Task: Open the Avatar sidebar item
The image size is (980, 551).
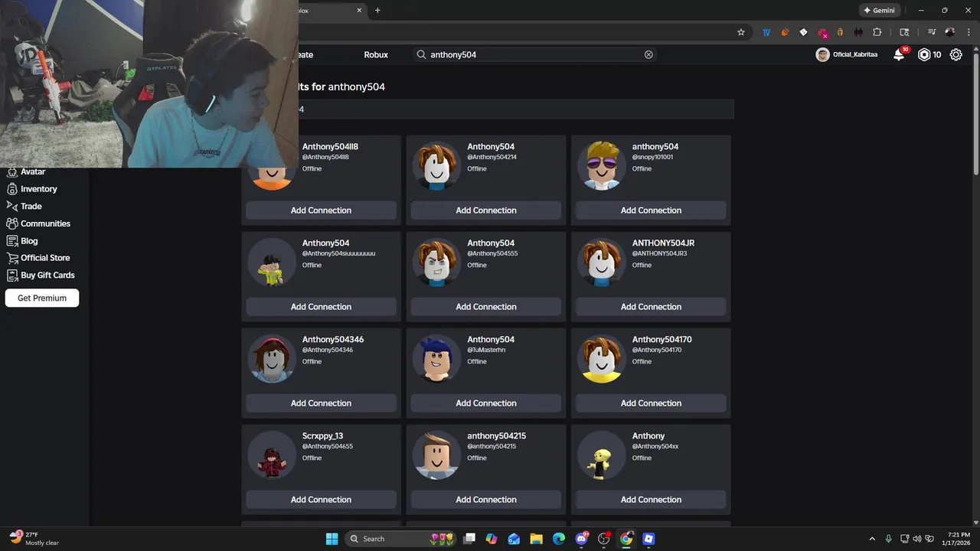Action: [x=33, y=171]
